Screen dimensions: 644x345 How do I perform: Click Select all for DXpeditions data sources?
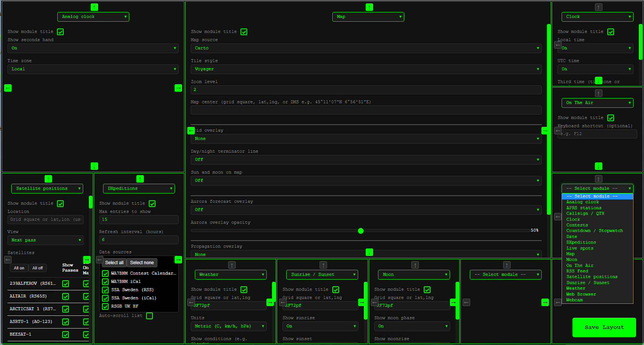(114, 262)
